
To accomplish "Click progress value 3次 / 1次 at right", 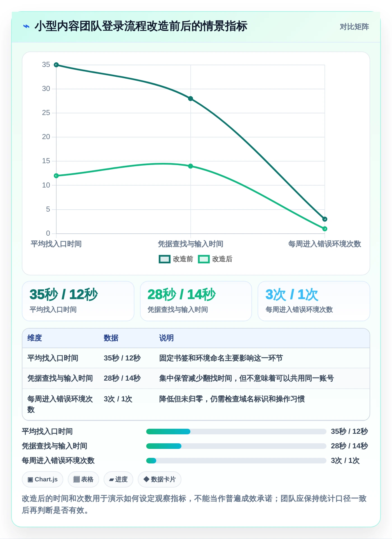I will [345, 461].
